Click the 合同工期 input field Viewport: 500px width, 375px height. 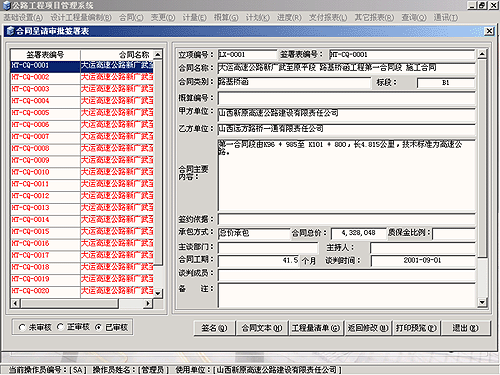[259, 260]
